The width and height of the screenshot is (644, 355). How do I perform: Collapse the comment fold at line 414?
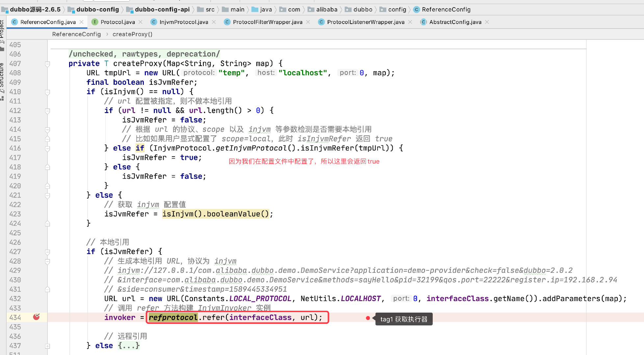click(x=47, y=130)
